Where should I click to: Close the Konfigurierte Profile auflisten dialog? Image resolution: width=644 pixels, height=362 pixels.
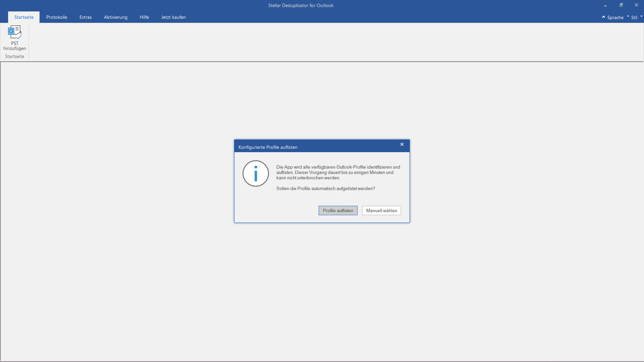coord(402,144)
